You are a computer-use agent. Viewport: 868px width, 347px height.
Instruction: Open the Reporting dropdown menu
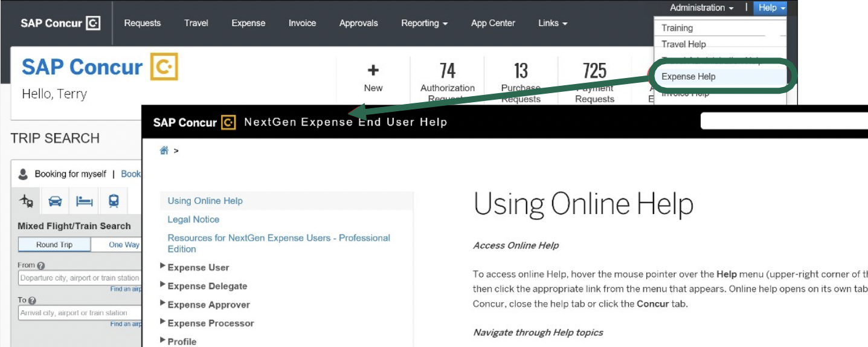(424, 23)
